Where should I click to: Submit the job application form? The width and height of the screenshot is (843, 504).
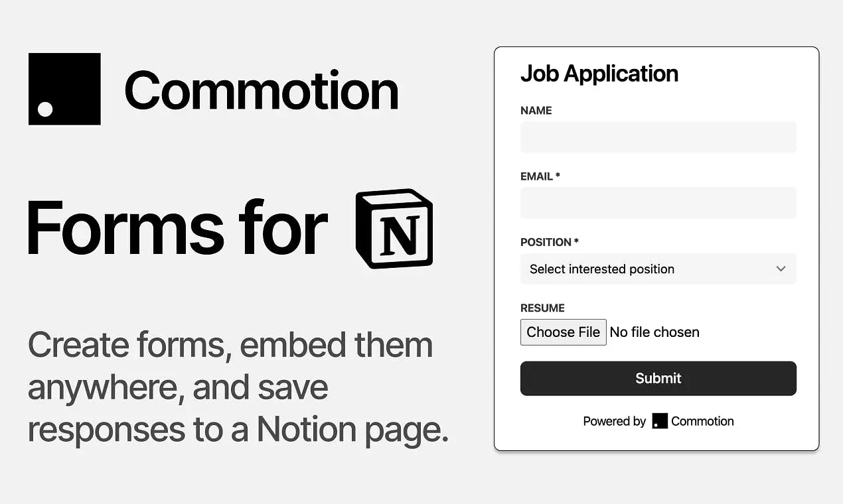click(658, 379)
